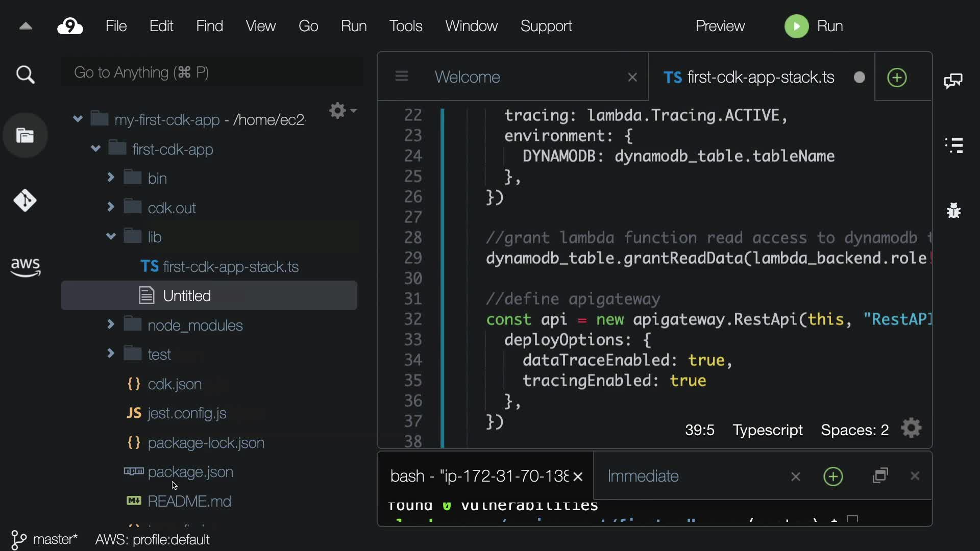
Task: Open the Outline list panel icon
Action: (953, 145)
